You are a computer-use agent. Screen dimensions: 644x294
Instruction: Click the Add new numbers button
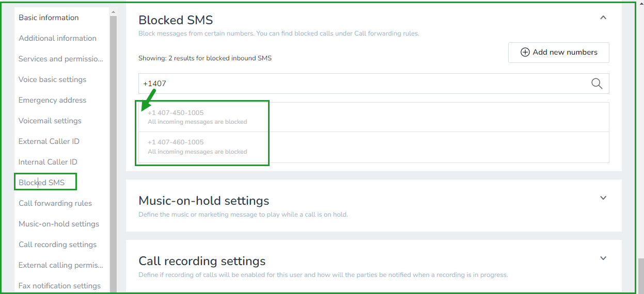pyautogui.click(x=559, y=53)
